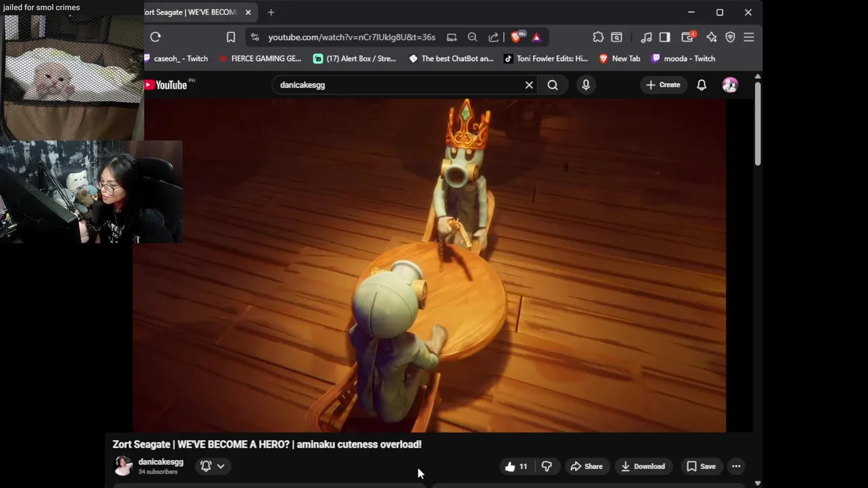Go to YouTube home via logo
Screen dimensions: 868x488
166,85
